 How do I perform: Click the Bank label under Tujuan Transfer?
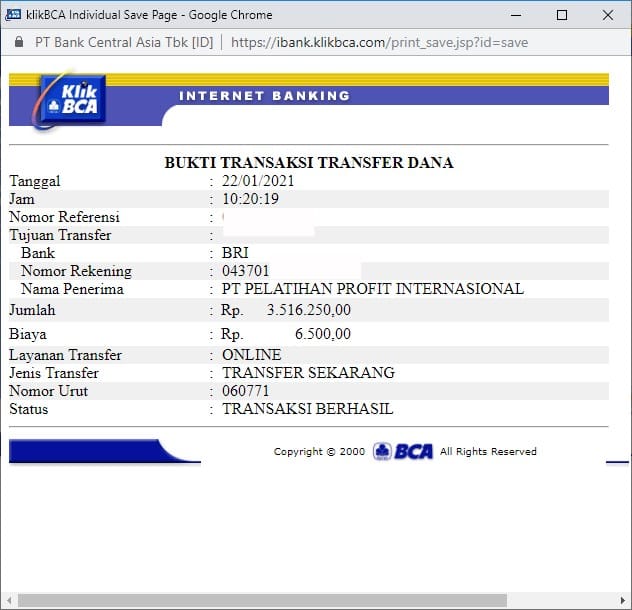38,253
